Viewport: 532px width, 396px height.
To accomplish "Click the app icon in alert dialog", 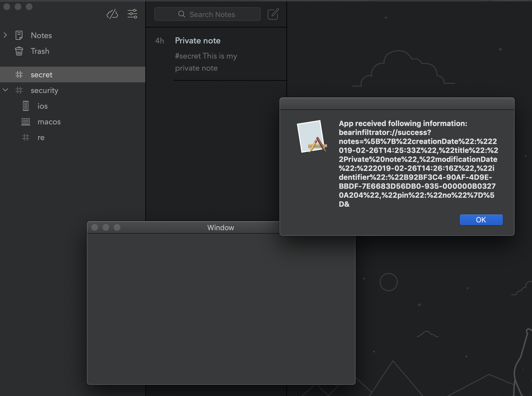I will [312, 137].
